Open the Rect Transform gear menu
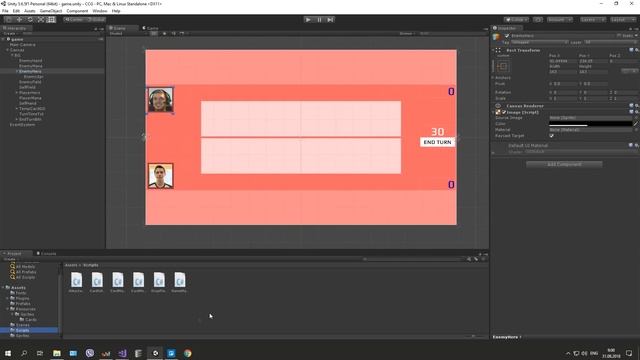Viewport: 640px width, 360px height. tap(636, 50)
